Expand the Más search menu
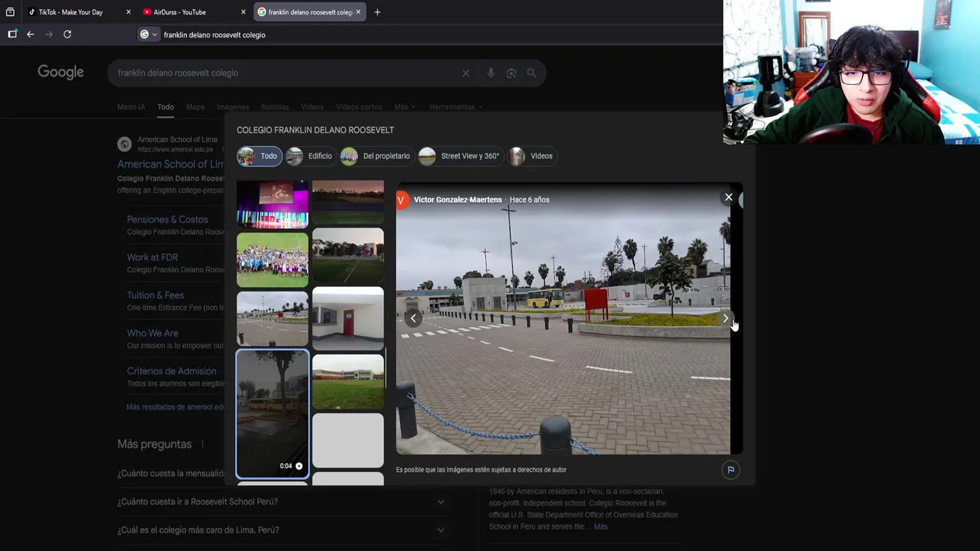The height and width of the screenshot is (551, 980). [x=404, y=107]
